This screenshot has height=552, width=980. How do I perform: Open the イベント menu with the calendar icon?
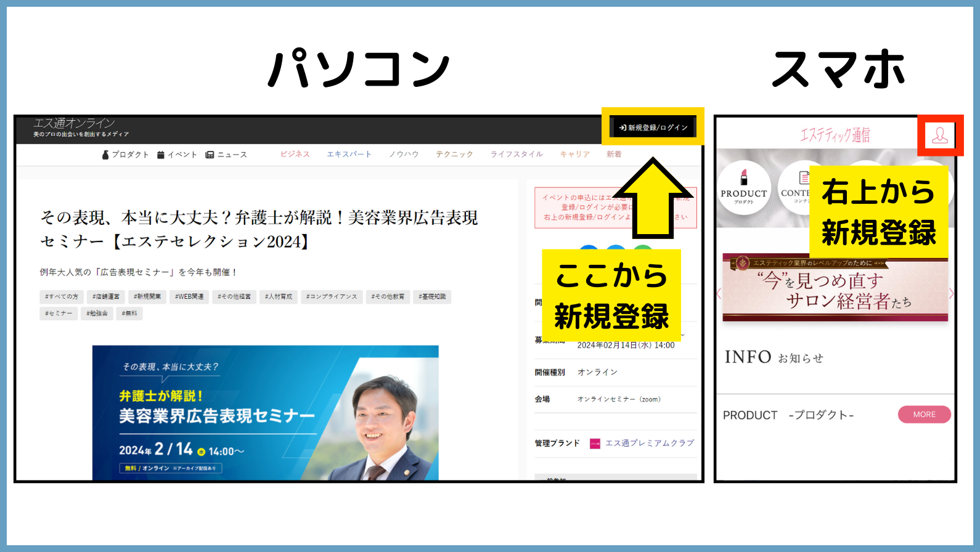(x=177, y=155)
